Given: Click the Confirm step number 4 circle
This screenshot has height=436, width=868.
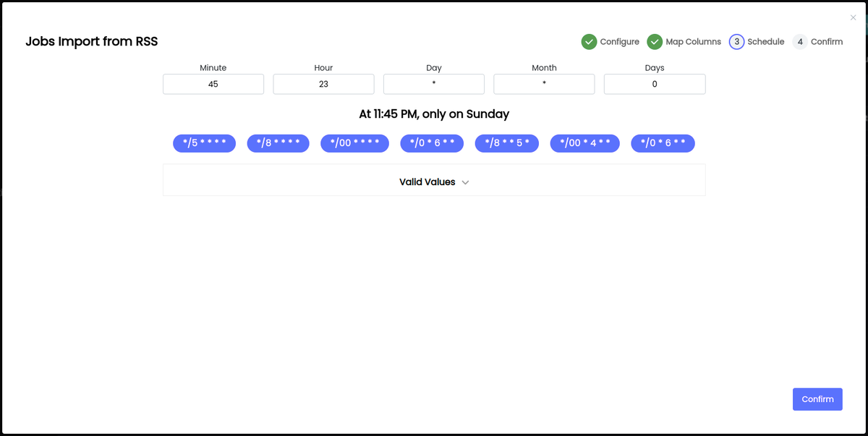Looking at the screenshot, I should [800, 42].
